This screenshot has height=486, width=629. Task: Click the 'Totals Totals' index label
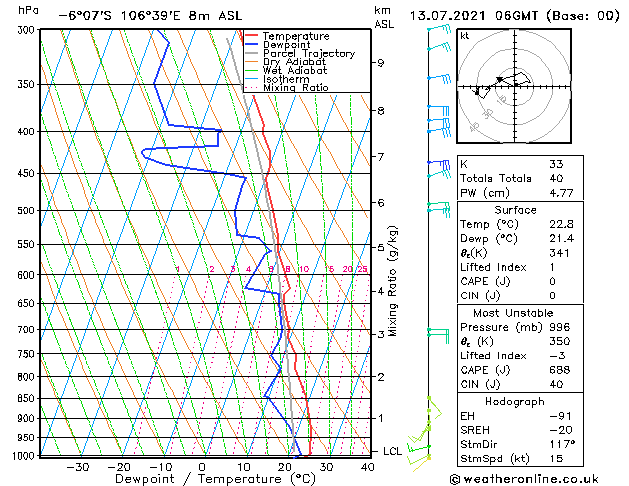(496, 178)
